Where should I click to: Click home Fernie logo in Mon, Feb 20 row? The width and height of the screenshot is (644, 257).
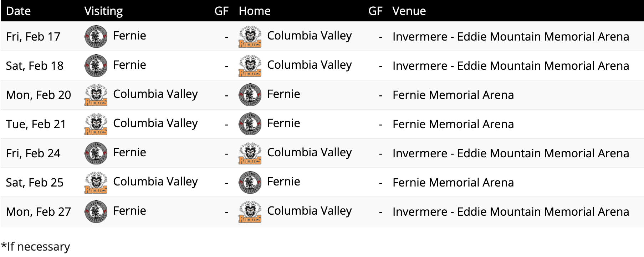pyautogui.click(x=250, y=95)
